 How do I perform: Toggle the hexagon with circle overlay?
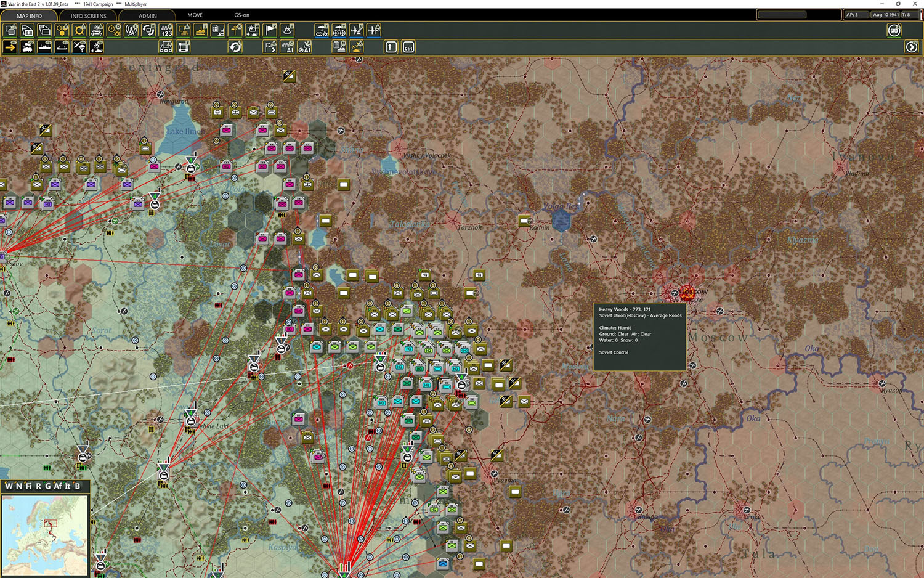point(79,30)
